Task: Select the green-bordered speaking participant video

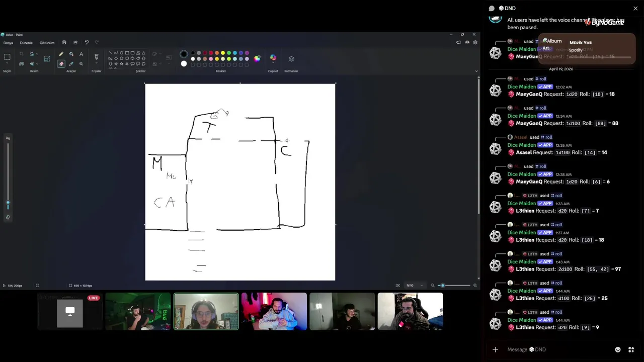Action: point(206,312)
